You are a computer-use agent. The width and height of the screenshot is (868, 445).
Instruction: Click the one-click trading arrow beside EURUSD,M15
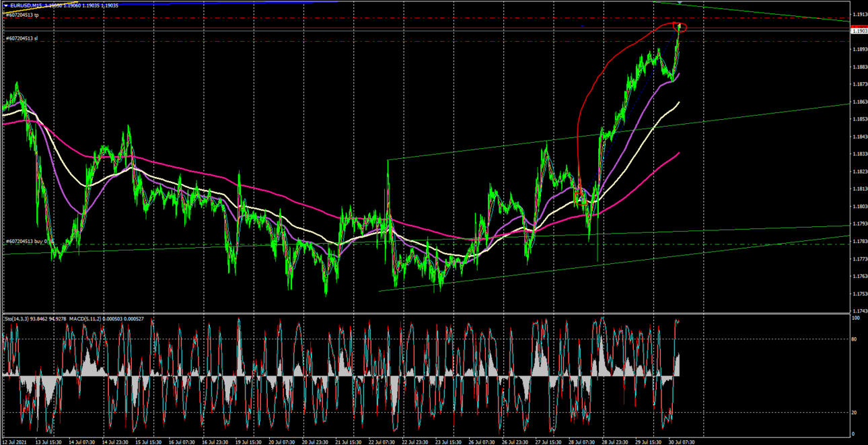[5, 5]
